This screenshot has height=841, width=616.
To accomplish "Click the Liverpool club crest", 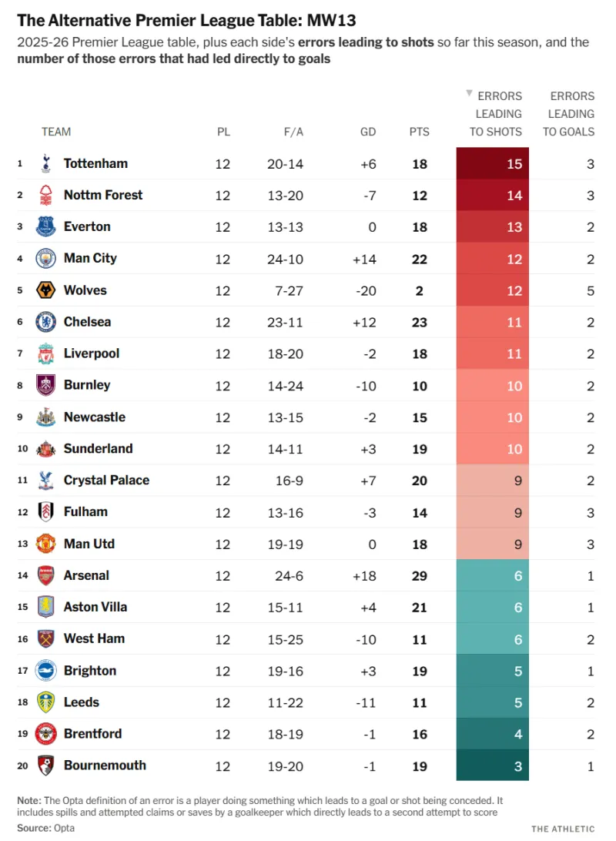I will pos(46,353).
